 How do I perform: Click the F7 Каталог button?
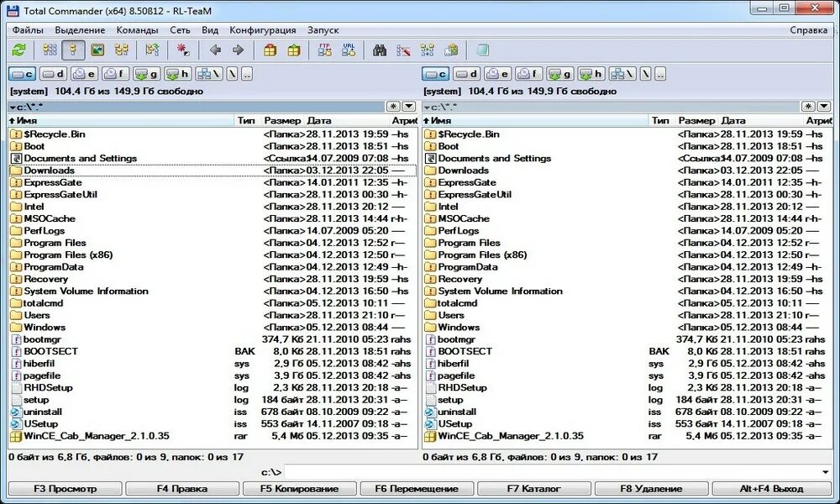534,489
